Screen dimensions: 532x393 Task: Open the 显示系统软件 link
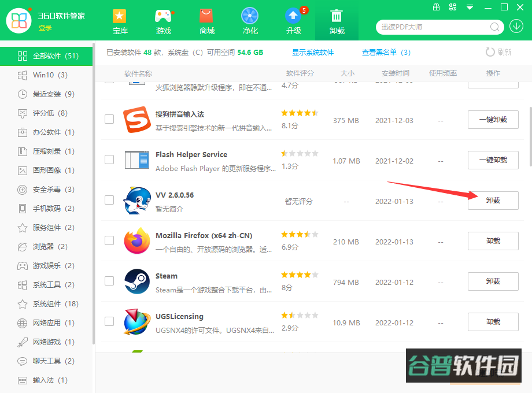[x=313, y=52]
